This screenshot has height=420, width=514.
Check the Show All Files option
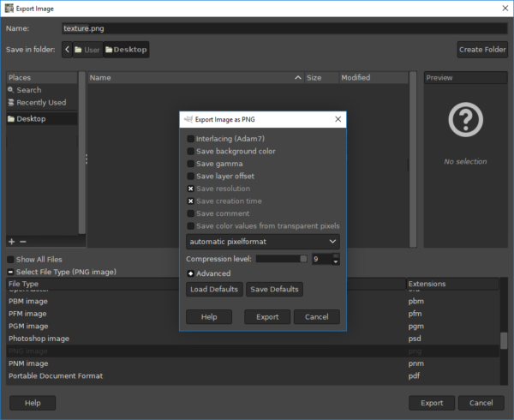coord(10,260)
